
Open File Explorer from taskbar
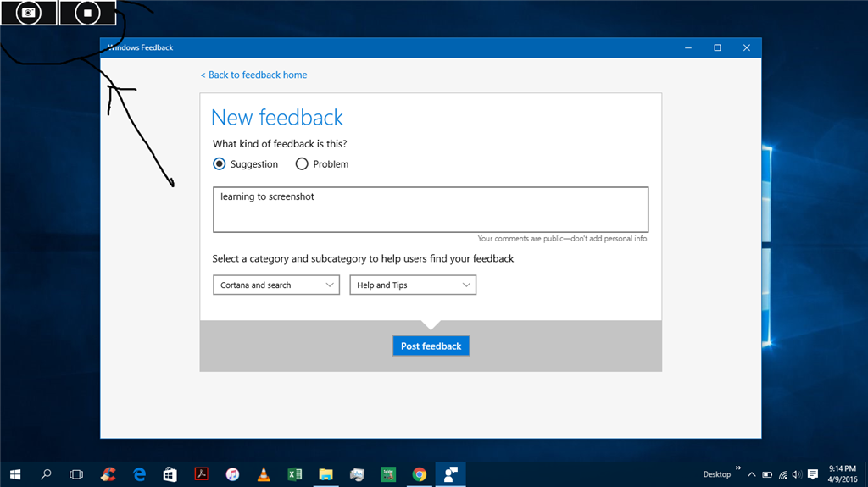(x=326, y=474)
